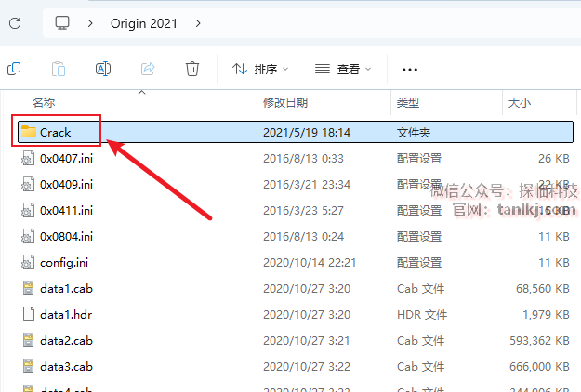This screenshot has height=392, width=581.
Task: Click the paste icon in toolbar
Action: pyautogui.click(x=59, y=69)
